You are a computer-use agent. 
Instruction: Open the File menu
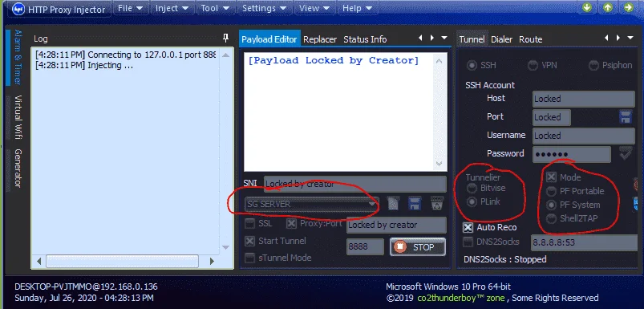pyautogui.click(x=130, y=8)
